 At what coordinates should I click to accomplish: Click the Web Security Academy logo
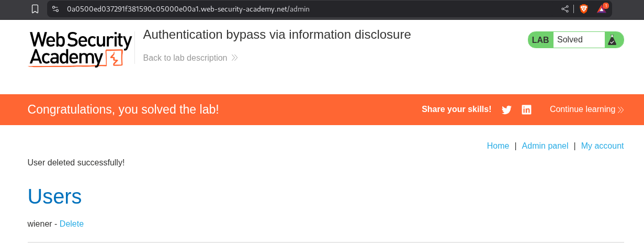tap(81, 49)
